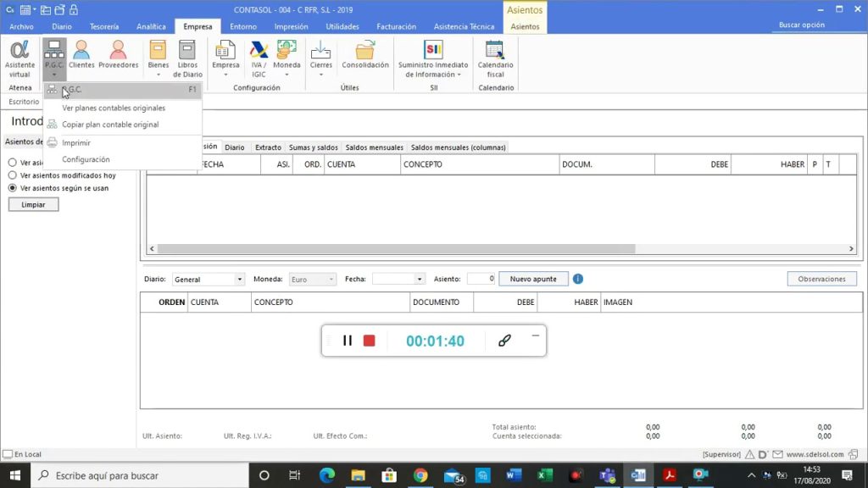Click the scroll right arrow in grid
868x488 pixels.
click(x=851, y=248)
